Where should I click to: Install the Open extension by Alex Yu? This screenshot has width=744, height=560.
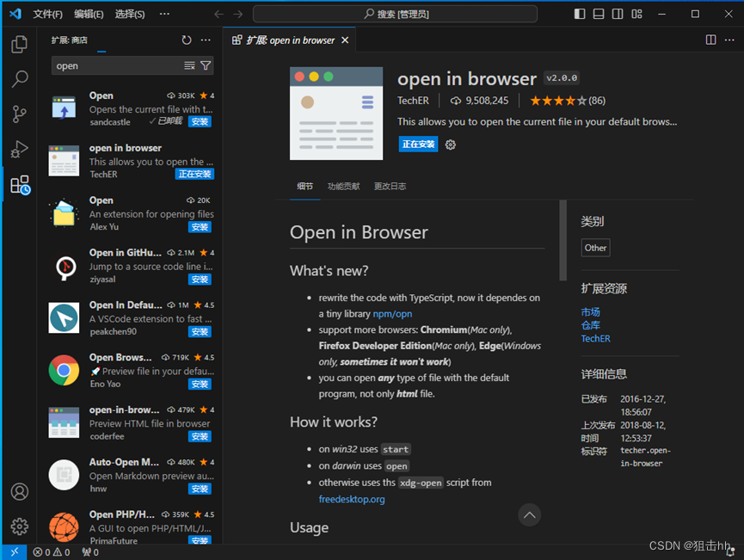click(200, 227)
